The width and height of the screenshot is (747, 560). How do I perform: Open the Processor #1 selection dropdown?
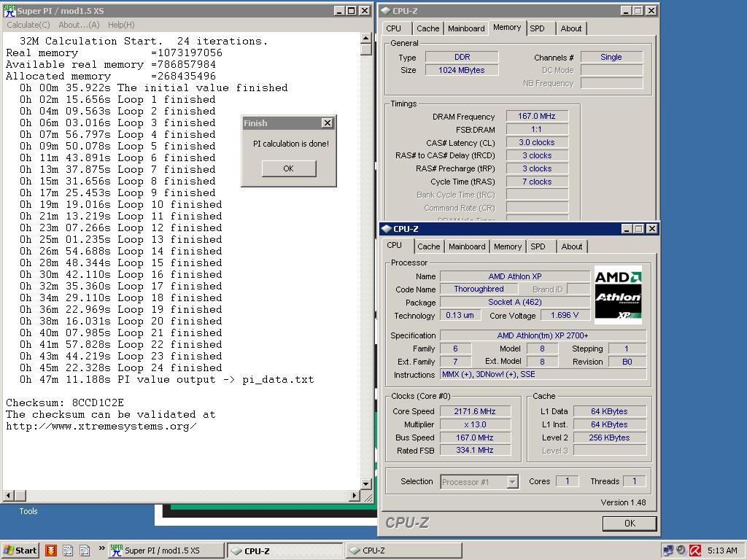click(x=512, y=482)
